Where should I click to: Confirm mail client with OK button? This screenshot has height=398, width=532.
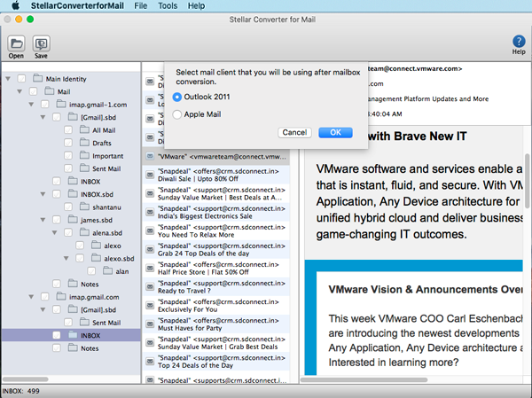[335, 132]
